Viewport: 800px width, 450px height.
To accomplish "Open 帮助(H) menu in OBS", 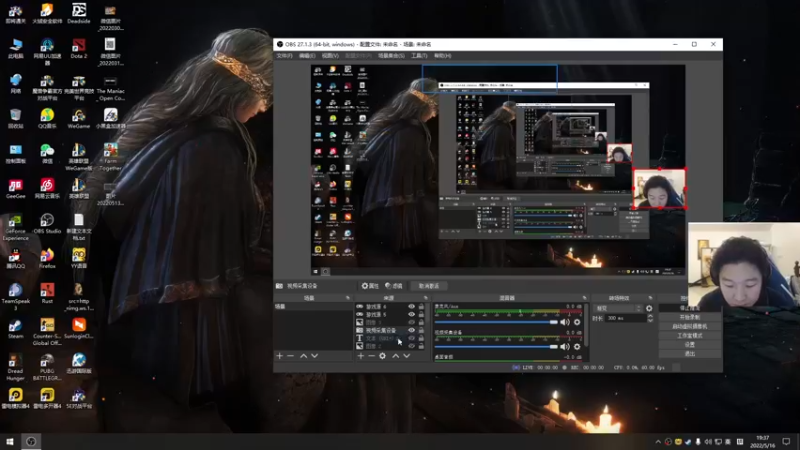I will (442, 56).
